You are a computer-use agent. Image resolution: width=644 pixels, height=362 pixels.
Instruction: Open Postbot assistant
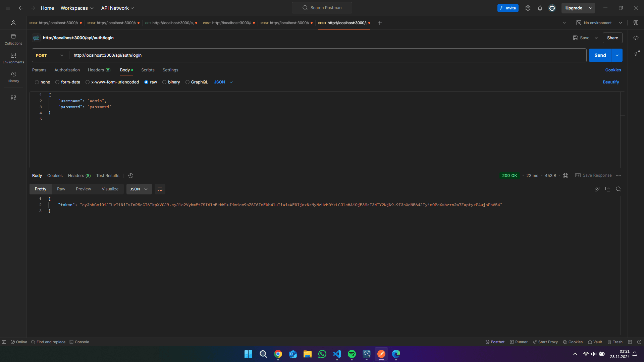click(494, 342)
